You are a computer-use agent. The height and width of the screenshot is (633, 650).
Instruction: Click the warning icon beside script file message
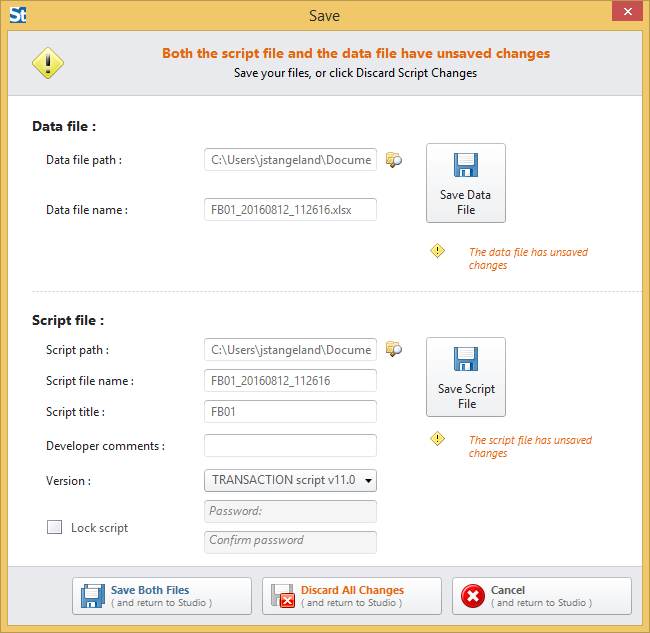coord(437,439)
